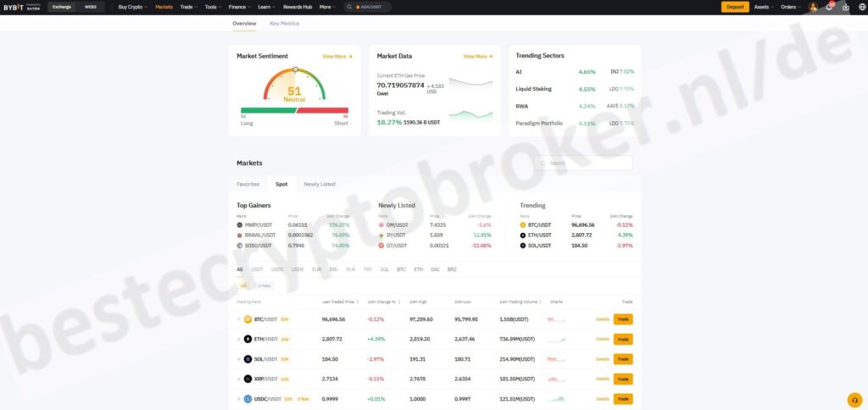Click Trade button for ETH/USDT
Screen dimensions: 868x410
[x=623, y=339]
